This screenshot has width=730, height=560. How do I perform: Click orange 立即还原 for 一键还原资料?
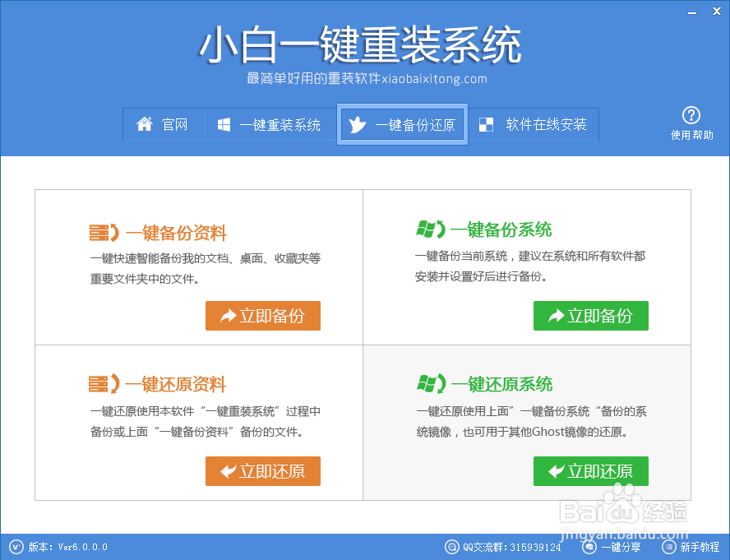[263, 471]
